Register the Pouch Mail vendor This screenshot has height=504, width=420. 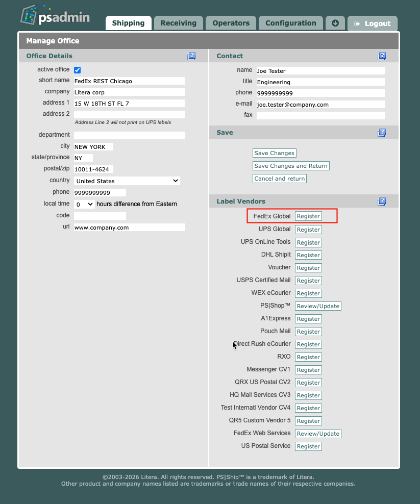click(x=308, y=332)
